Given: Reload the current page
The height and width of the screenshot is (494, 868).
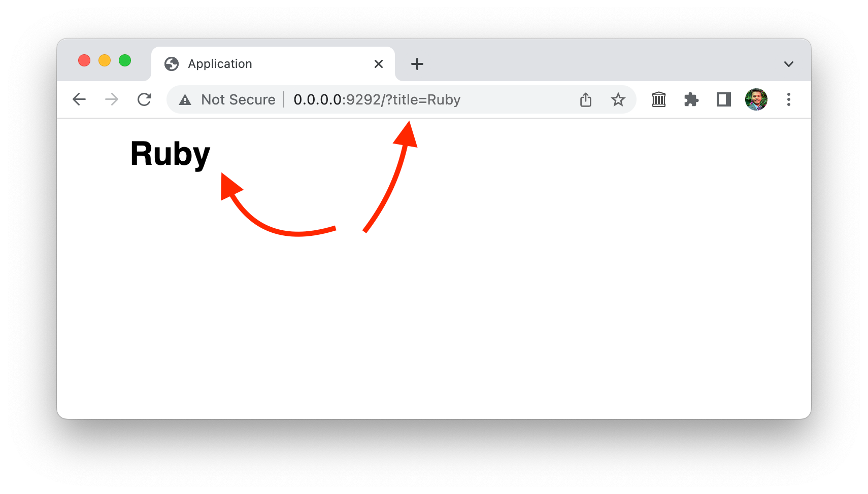Looking at the screenshot, I should pyautogui.click(x=145, y=99).
